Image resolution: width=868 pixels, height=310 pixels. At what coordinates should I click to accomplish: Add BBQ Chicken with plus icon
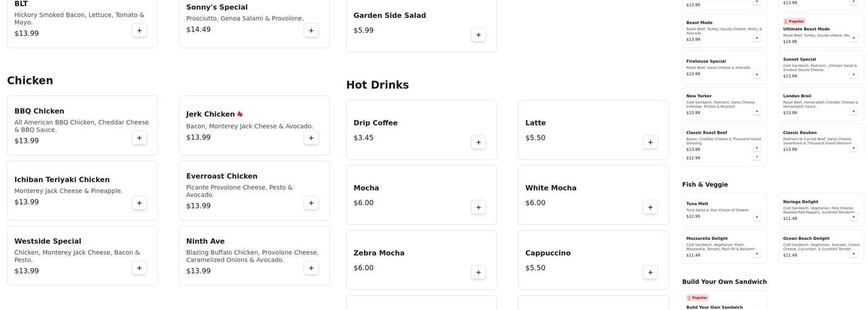coord(139,138)
